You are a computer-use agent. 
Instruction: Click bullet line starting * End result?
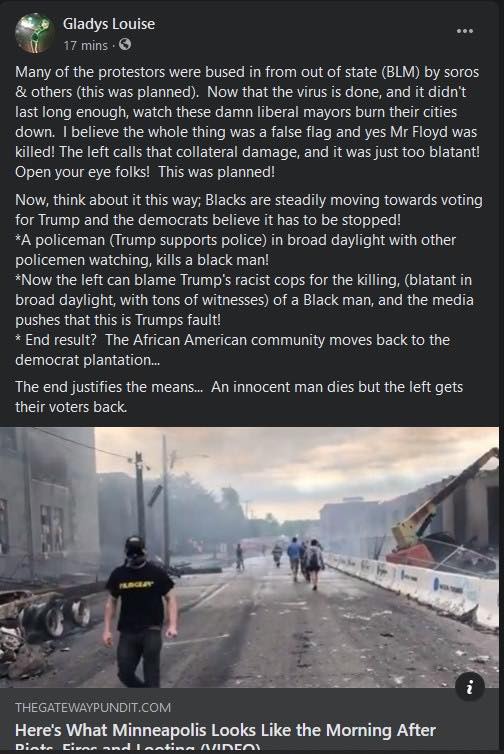point(232,350)
